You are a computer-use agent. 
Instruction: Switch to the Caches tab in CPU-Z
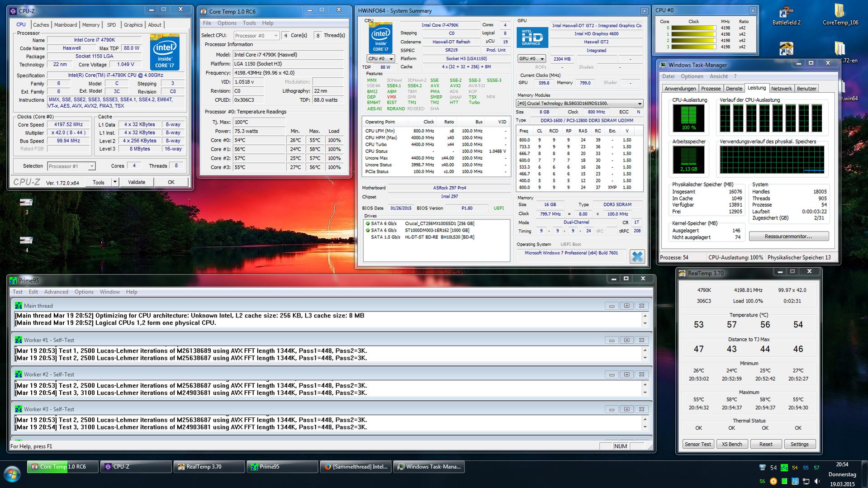pyautogui.click(x=41, y=25)
